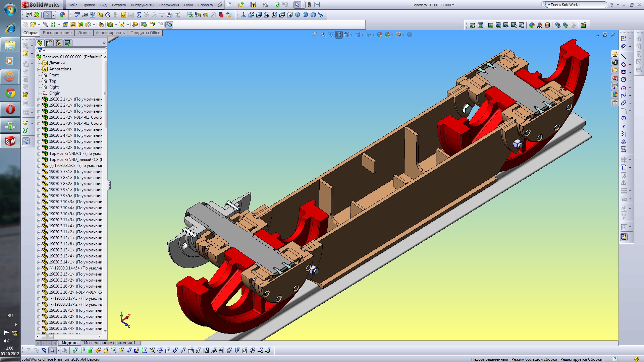Select the Модель bottom tab
Image resolution: width=644 pixels, height=362 pixels.
pyautogui.click(x=69, y=343)
